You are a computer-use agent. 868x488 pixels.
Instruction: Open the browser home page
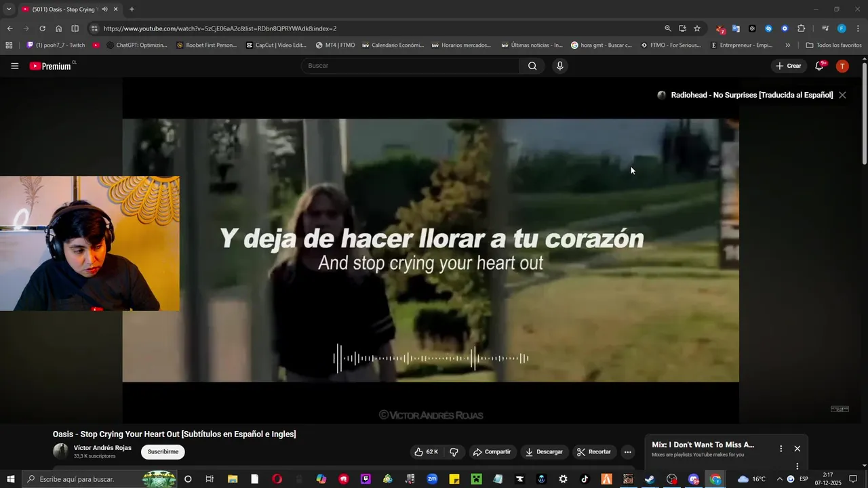pyautogui.click(x=58, y=28)
